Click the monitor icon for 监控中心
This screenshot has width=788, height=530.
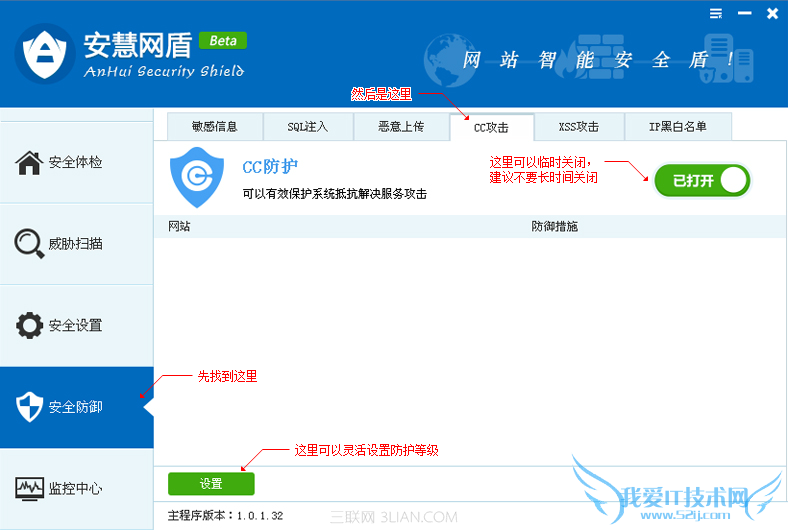point(29,488)
